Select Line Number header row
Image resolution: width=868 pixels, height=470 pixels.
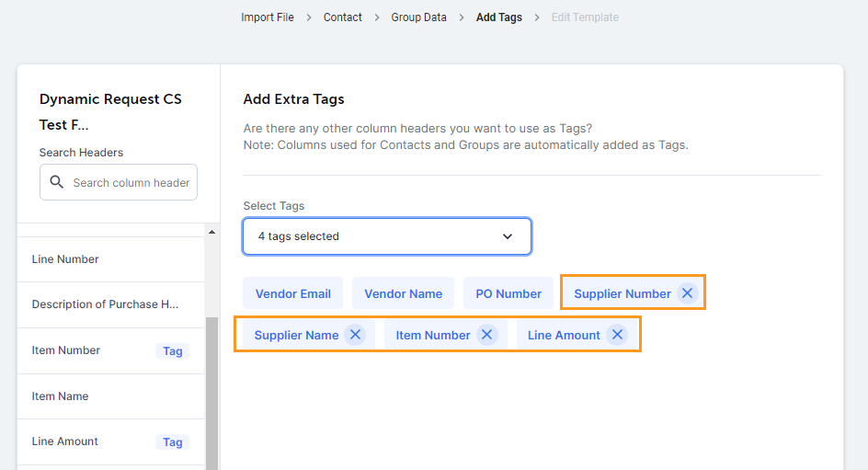point(65,259)
